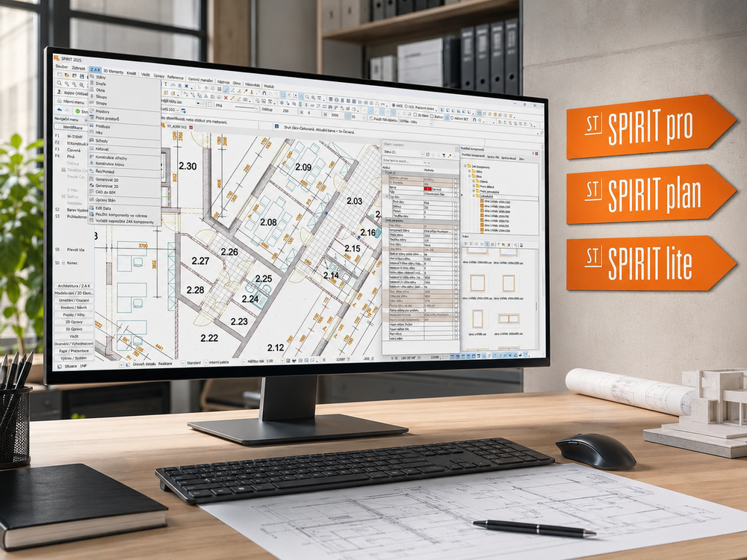Screen dimensions: 747x560
Task: Choose Okna from the Z.A.K menu
Action: coord(101,90)
